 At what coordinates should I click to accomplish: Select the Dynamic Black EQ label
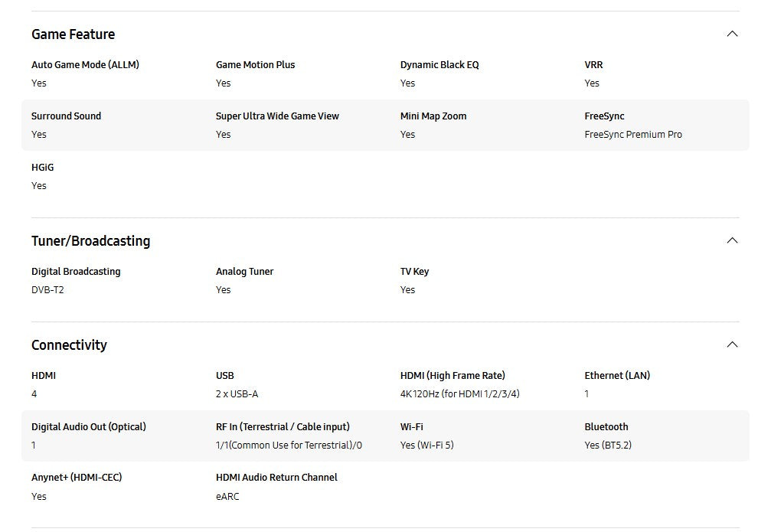439,65
